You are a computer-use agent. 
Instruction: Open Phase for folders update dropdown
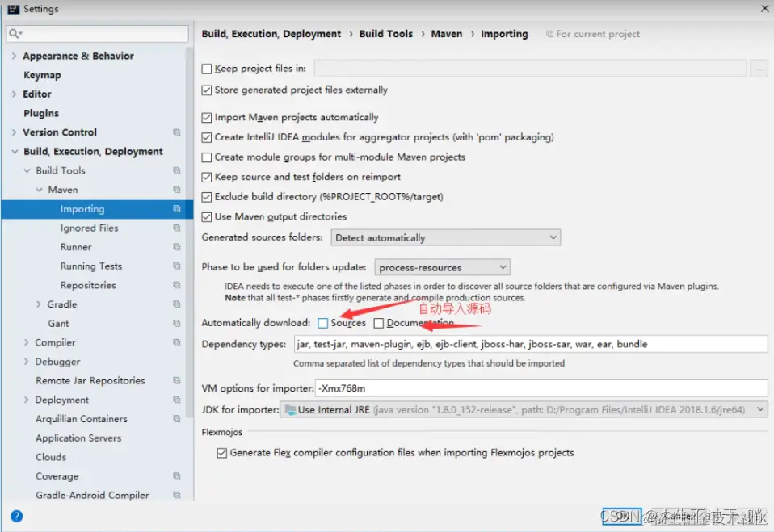442,267
